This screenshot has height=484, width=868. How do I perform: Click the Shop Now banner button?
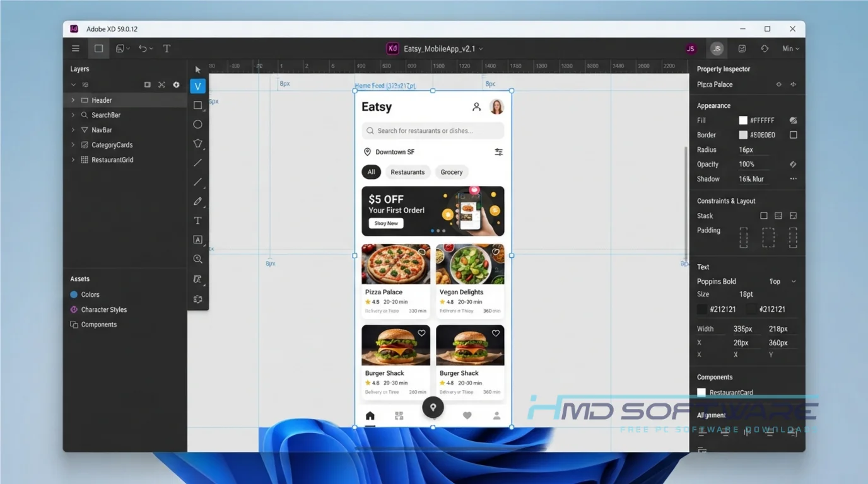point(386,223)
